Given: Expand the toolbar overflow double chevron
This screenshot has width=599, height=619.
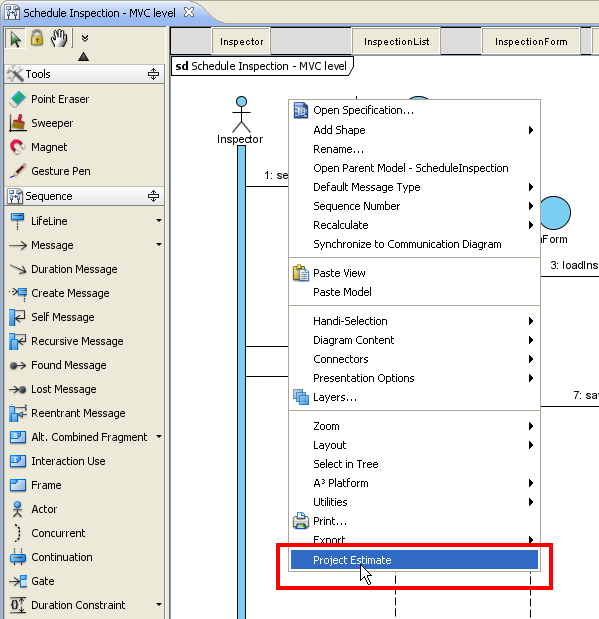Looking at the screenshot, I should (x=85, y=38).
